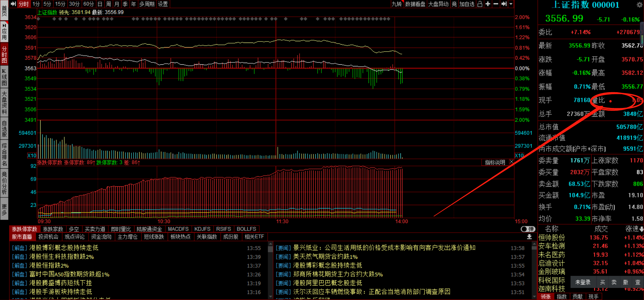644x300 pixels.
Task: Open news headline about 景兴纸业
Action: 384,248
